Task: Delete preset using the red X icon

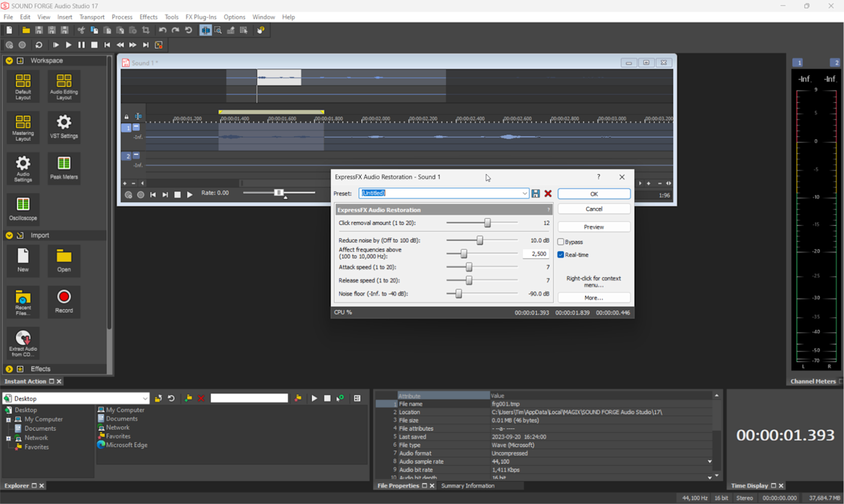Action: click(548, 194)
